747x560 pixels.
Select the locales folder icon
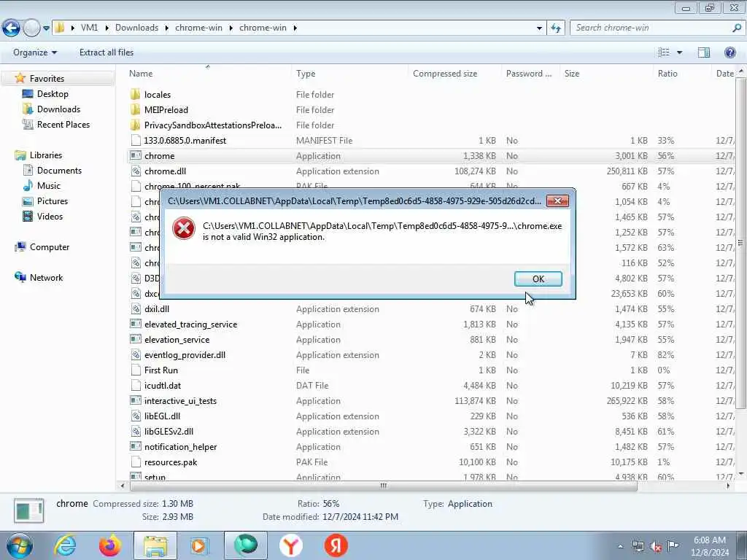(135, 94)
